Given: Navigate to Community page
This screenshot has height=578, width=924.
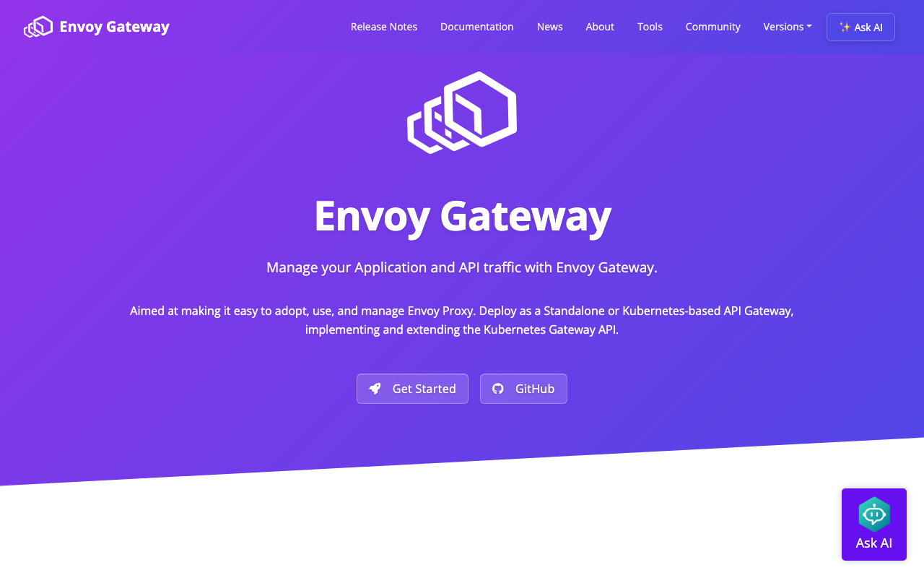Looking at the screenshot, I should 713,27.
